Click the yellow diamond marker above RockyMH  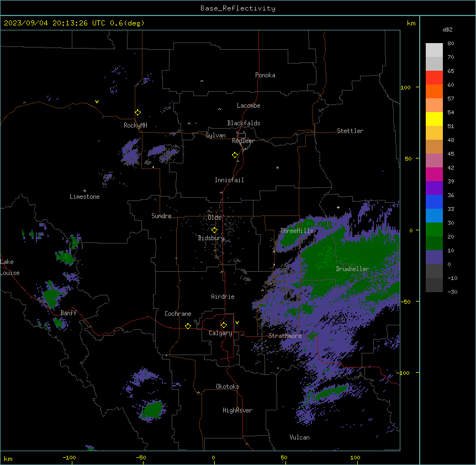click(x=137, y=113)
